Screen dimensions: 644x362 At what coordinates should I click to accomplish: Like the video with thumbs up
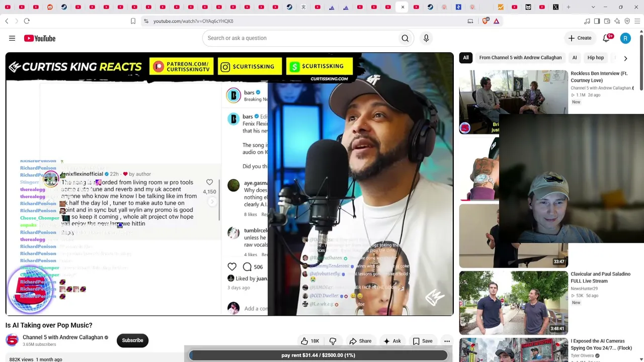point(310,341)
